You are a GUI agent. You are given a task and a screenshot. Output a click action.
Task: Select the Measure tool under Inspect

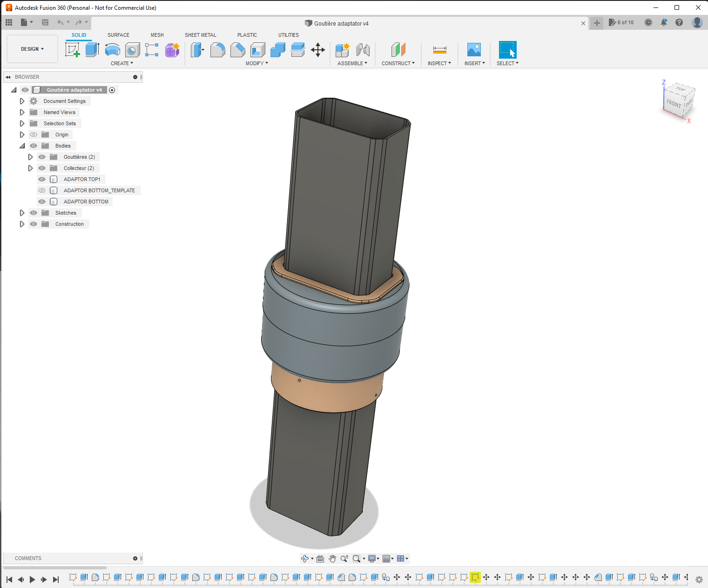(439, 49)
